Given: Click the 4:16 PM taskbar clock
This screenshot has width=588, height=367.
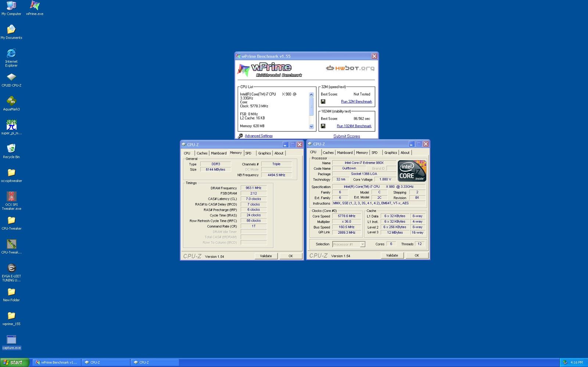Looking at the screenshot, I should point(576,363).
